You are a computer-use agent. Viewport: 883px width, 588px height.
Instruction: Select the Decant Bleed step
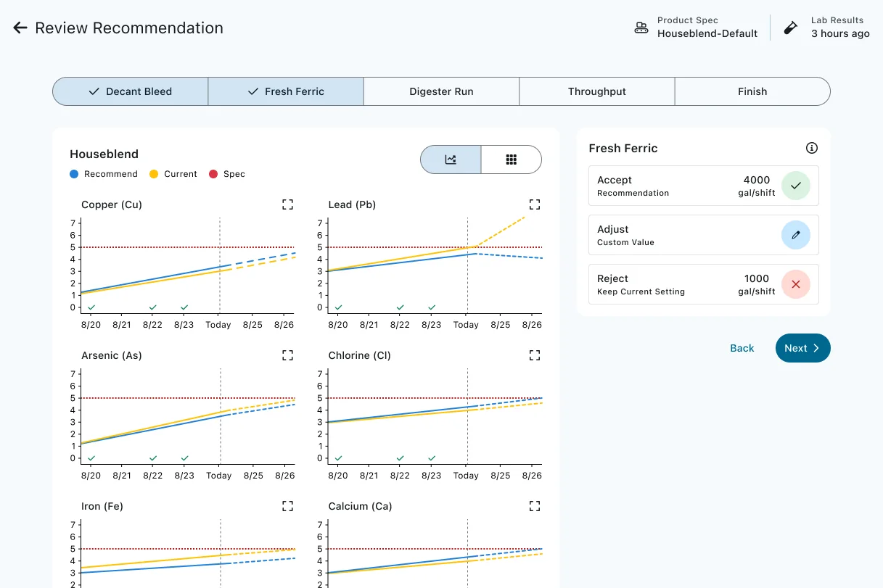131,91
